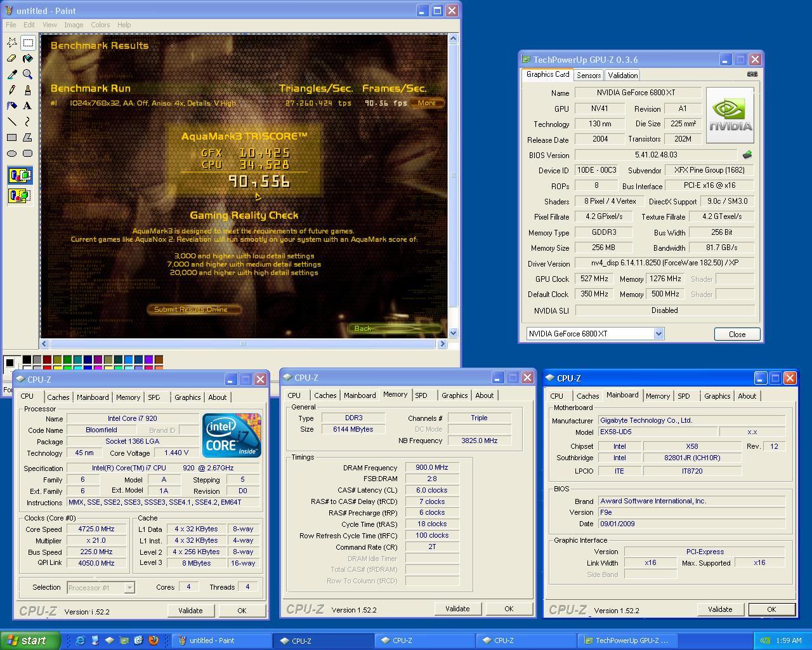Pick the black color swatch in palette
The width and height of the screenshot is (812, 650).
[x=27, y=359]
